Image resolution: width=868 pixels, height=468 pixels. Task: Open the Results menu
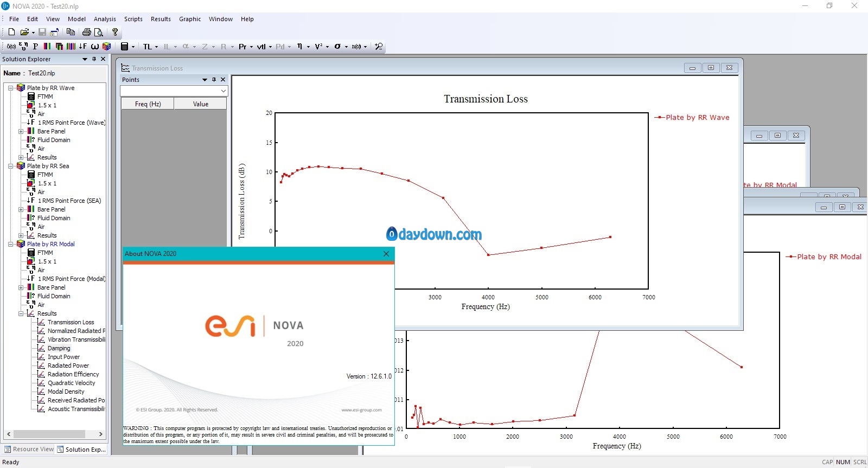click(161, 19)
